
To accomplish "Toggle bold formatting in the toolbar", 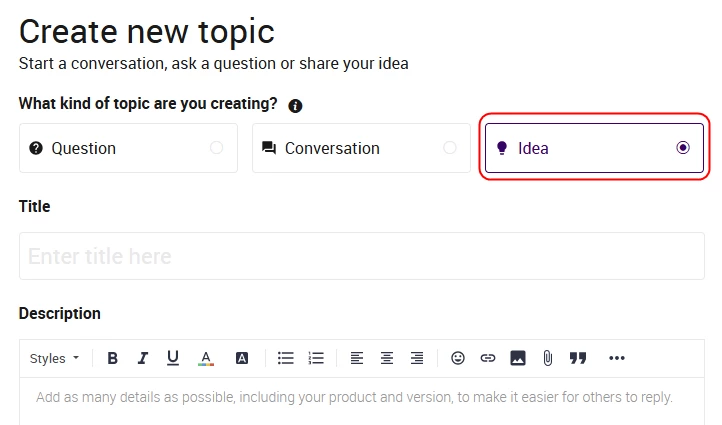I will click(112, 358).
